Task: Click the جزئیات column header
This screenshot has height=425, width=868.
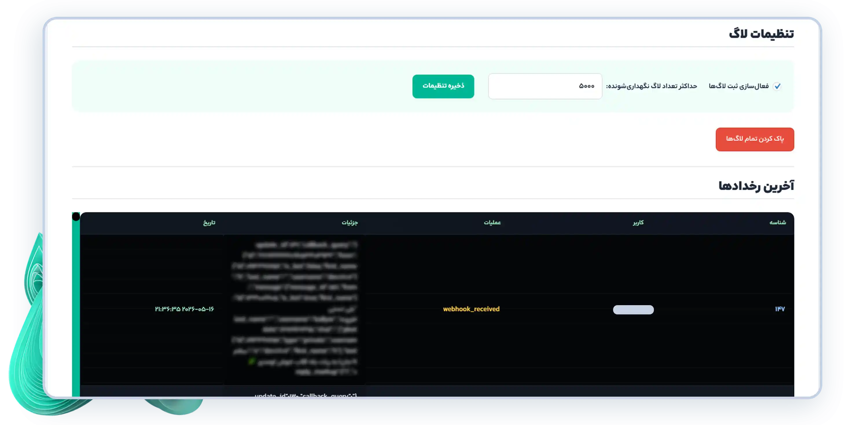Action: point(350,222)
